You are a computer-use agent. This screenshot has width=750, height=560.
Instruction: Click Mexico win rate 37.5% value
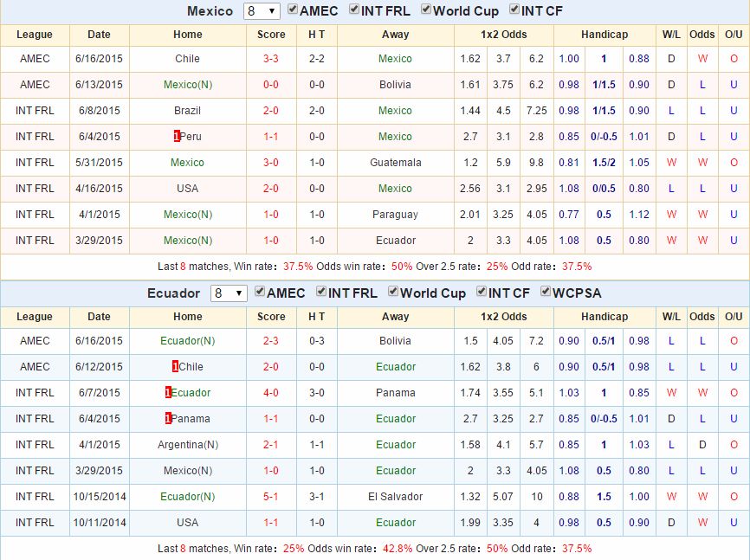pos(298,267)
